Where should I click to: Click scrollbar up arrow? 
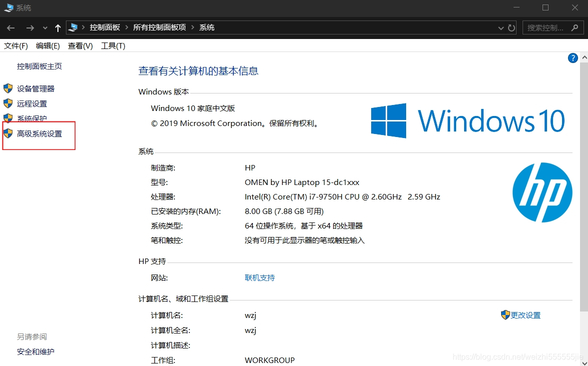[584, 58]
